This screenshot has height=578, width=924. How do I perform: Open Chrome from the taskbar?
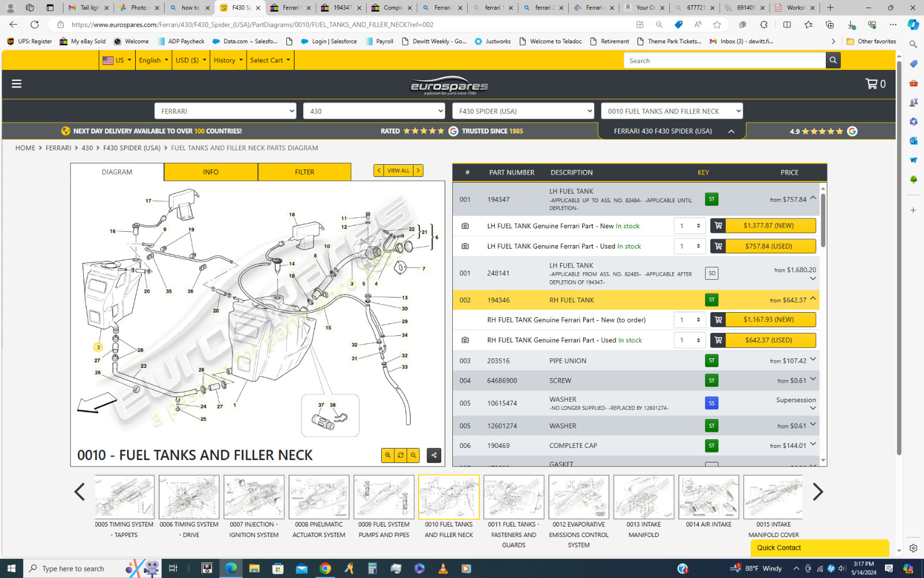pos(325,569)
